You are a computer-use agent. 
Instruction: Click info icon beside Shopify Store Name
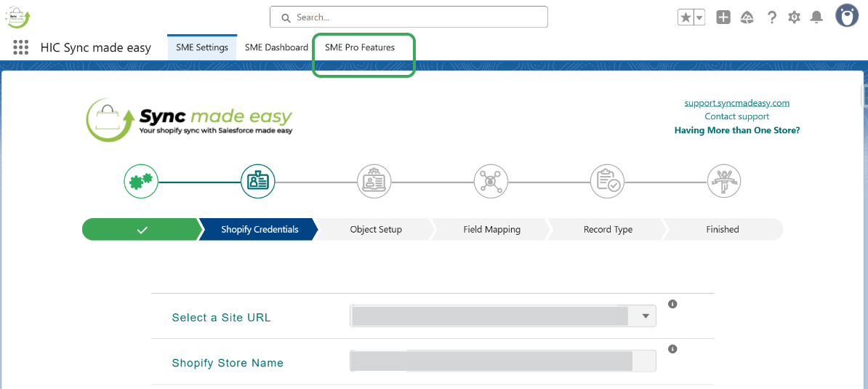pyautogui.click(x=672, y=349)
